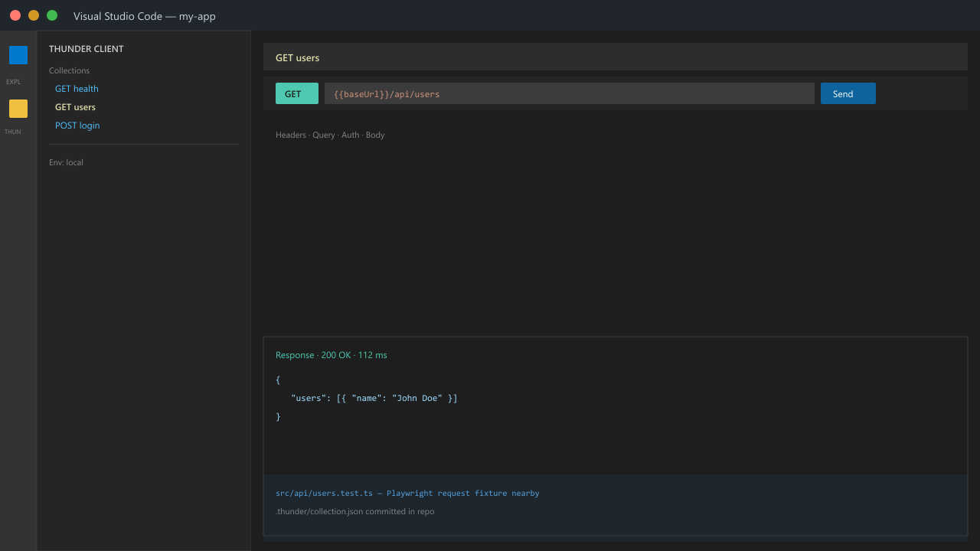Open the GET method selector
This screenshot has width=980, height=551.
coord(297,93)
